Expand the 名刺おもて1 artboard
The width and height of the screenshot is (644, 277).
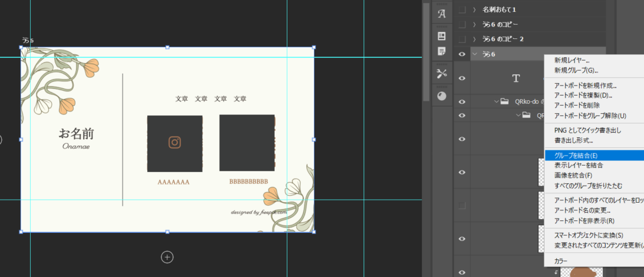(475, 10)
